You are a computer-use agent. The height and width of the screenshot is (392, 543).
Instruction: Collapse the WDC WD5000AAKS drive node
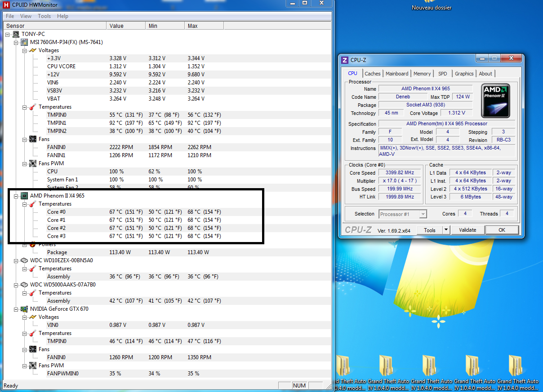pyautogui.click(x=16, y=285)
